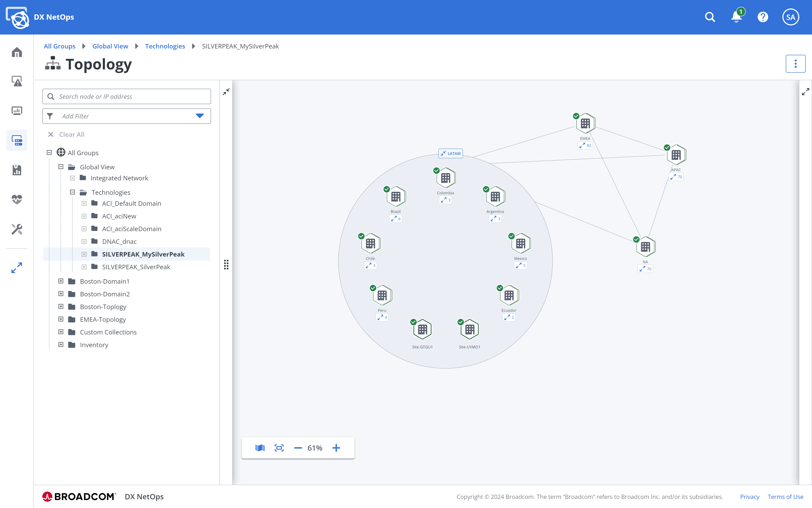Select the Argentina site node
Image resolution: width=812 pixels, height=508 pixels.
(x=495, y=197)
